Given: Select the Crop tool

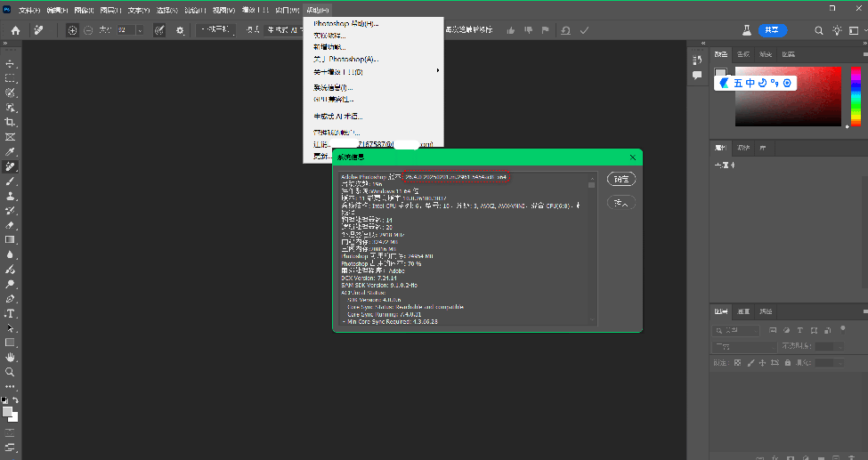Looking at the screenshot, I should pos(10,122).
